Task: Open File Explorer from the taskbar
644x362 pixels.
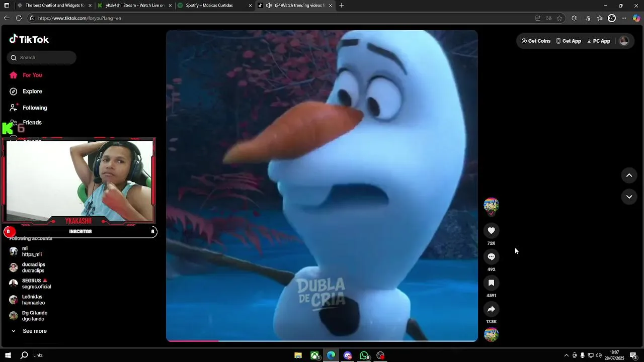Action: coord(298,355)
